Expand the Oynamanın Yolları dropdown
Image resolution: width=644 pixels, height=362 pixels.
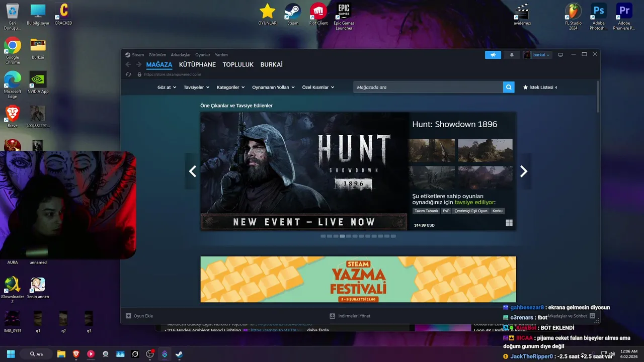pyautogui.click(x=274, y=87)
